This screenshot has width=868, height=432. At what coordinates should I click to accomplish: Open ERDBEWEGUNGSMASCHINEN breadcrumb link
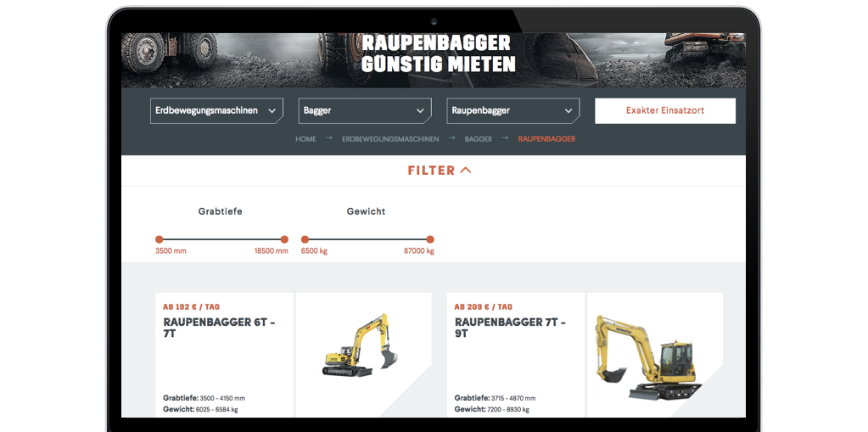tap(390, 139)
